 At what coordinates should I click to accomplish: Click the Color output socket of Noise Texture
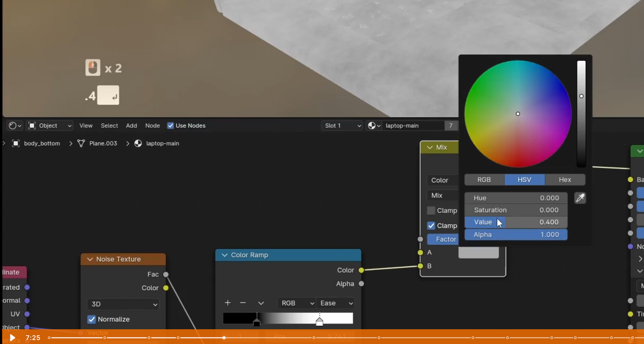(166, 288)
